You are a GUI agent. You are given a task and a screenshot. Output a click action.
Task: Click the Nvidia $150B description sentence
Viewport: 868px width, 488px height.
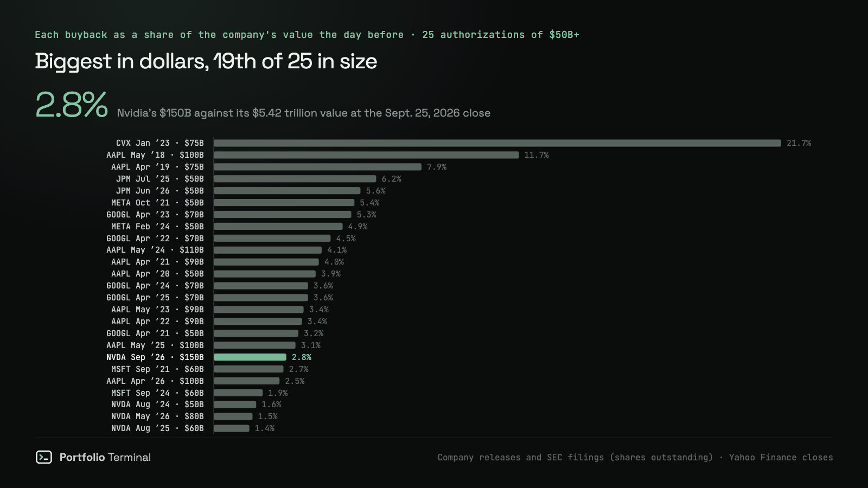(304, 113)
